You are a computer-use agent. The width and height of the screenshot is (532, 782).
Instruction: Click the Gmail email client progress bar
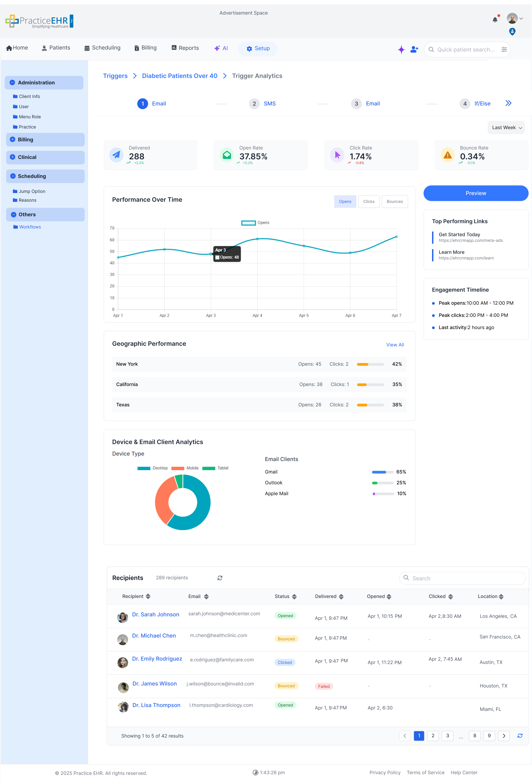pyautogui.click(x=383, y=472)
